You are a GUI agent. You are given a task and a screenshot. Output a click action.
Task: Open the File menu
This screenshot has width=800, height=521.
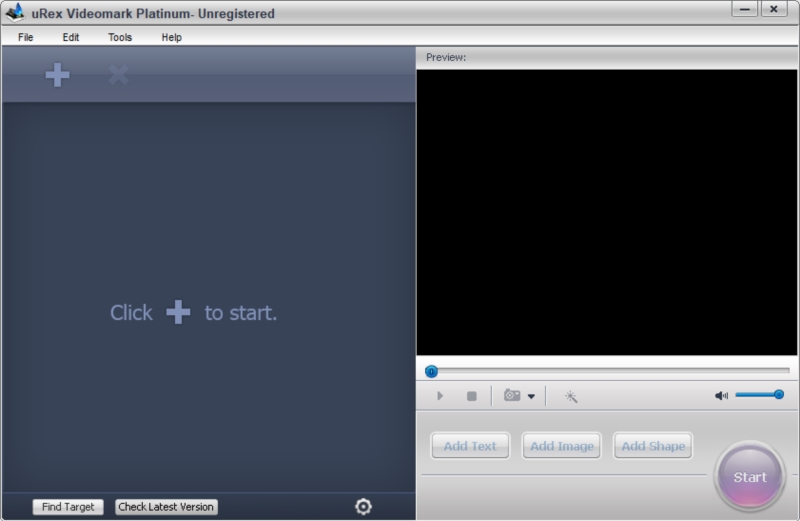[26, 37]
